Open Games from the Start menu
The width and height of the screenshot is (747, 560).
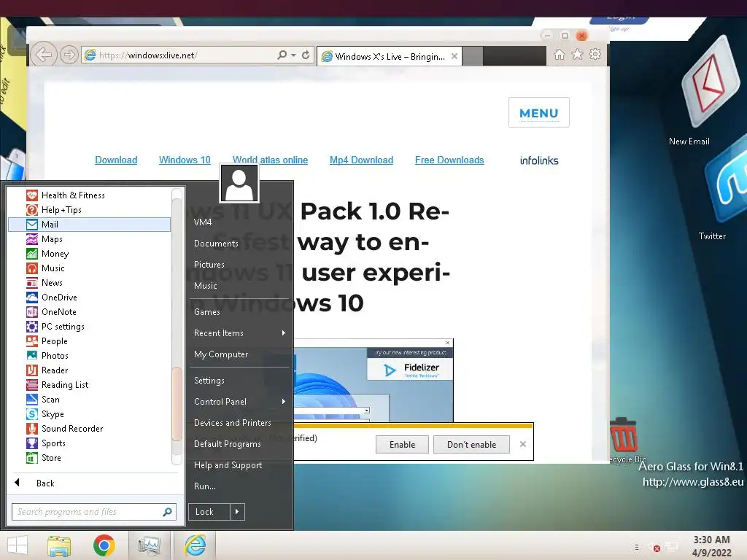tap(206, 312)
